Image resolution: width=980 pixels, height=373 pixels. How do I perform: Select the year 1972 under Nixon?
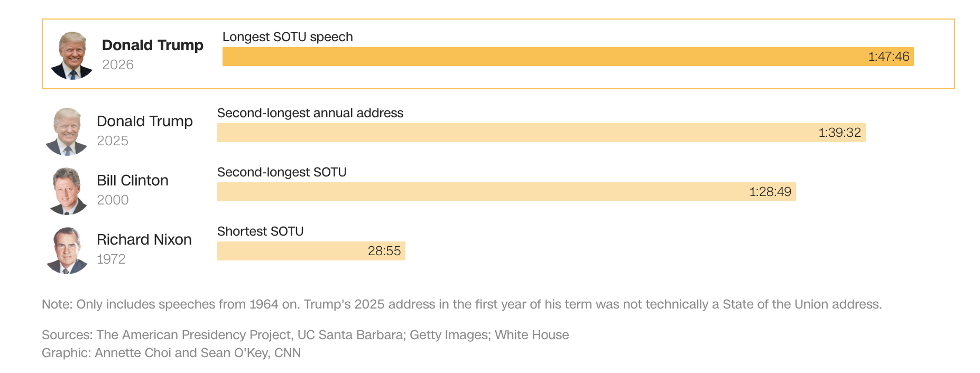pyautogui.click(x=111, y=259)
